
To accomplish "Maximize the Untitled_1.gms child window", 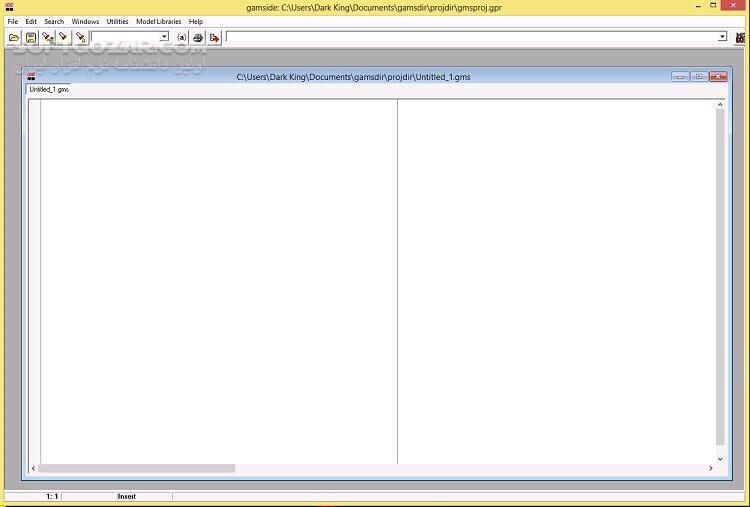I will (x=698, y=76).
